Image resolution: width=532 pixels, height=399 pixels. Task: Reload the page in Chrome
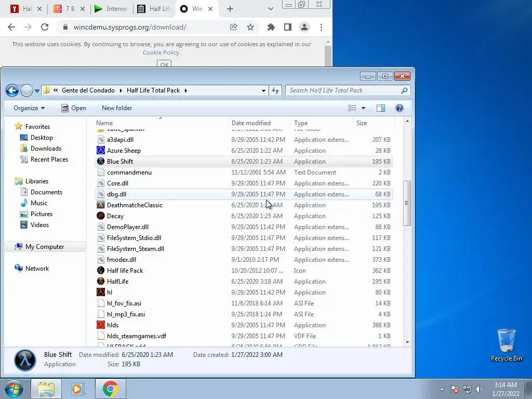(x=45, y=27)
